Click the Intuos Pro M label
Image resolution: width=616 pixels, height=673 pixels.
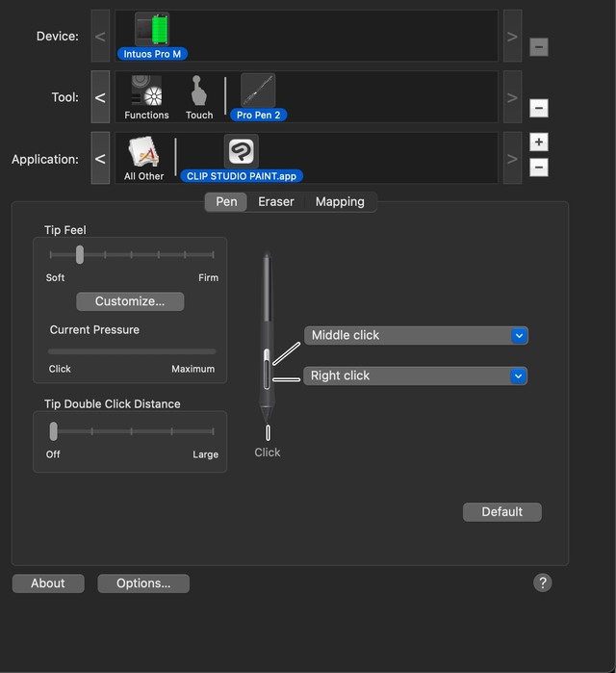click(x=152, y=54)
